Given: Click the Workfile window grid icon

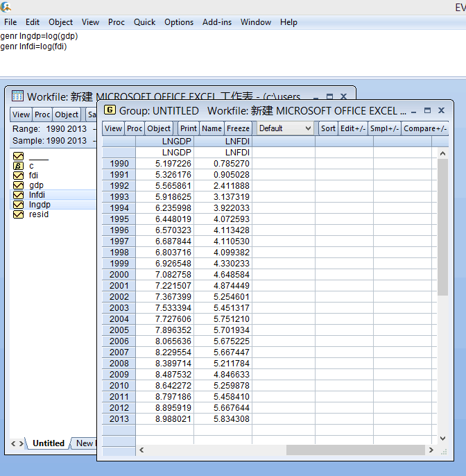Looking at the screenshot, I should pyautogui.click(x=17, y=96).
